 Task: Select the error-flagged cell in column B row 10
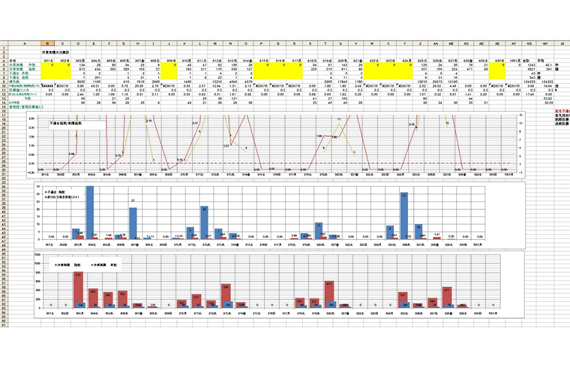tap(48, 86)
